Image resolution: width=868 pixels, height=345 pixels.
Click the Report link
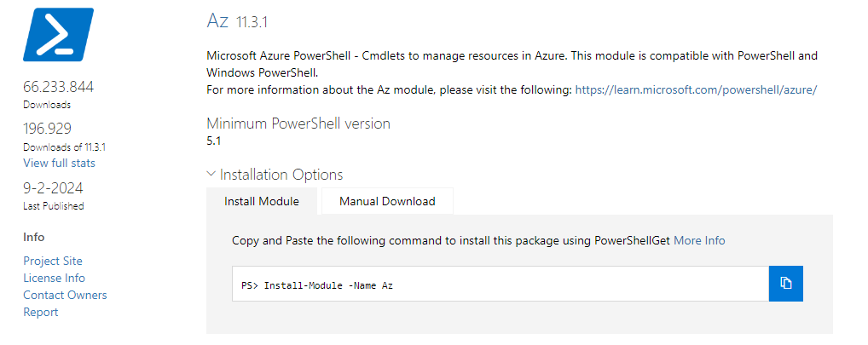pyautogui.click(x=40, y=313)
